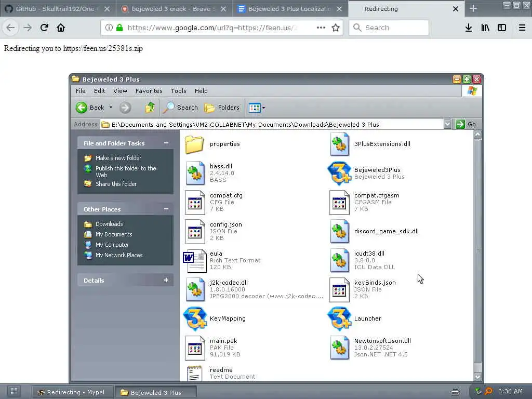The image size is (532, 399).
Task: Switch to bejeweled 3 crack Brave tab
Action: [171, 9]
